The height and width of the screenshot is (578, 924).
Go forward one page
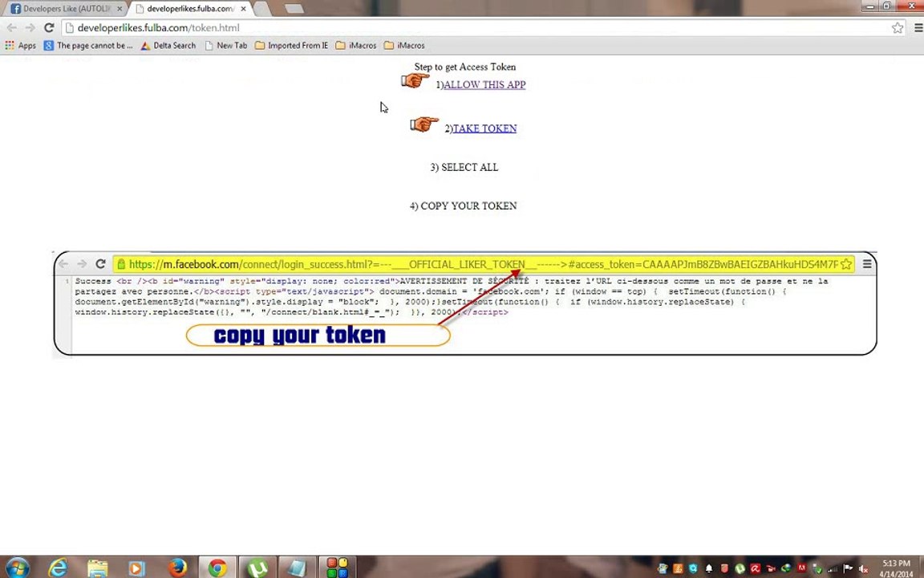click(30, 28)
